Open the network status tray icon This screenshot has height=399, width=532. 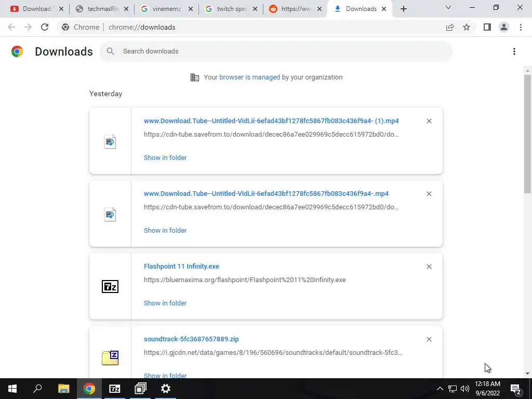[453, 389]
